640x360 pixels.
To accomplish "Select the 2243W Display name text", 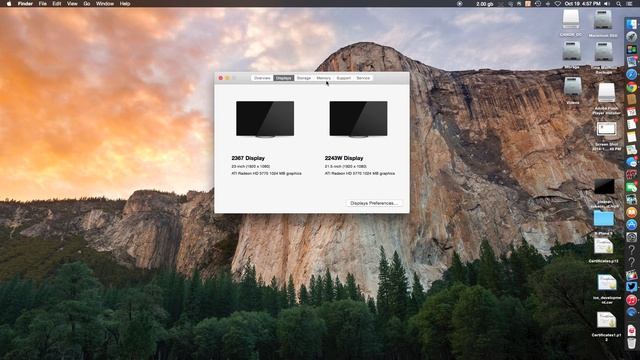I will pyautogui.click(x=344, y=158).
